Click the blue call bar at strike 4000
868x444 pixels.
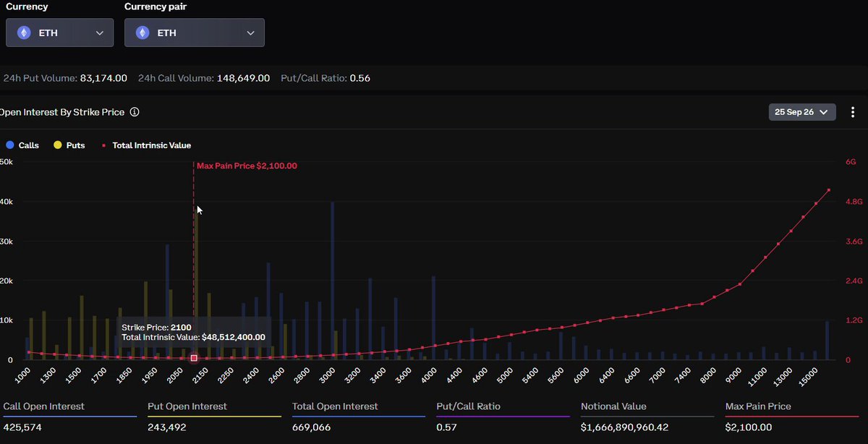[x=433, y=317]
